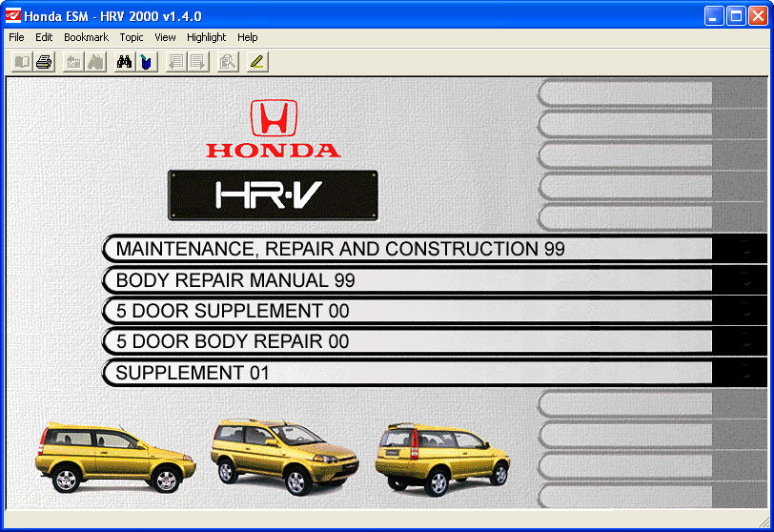Open Supplement 01 manual
This screenshot has width=774, height=532.
pos(435,373)
